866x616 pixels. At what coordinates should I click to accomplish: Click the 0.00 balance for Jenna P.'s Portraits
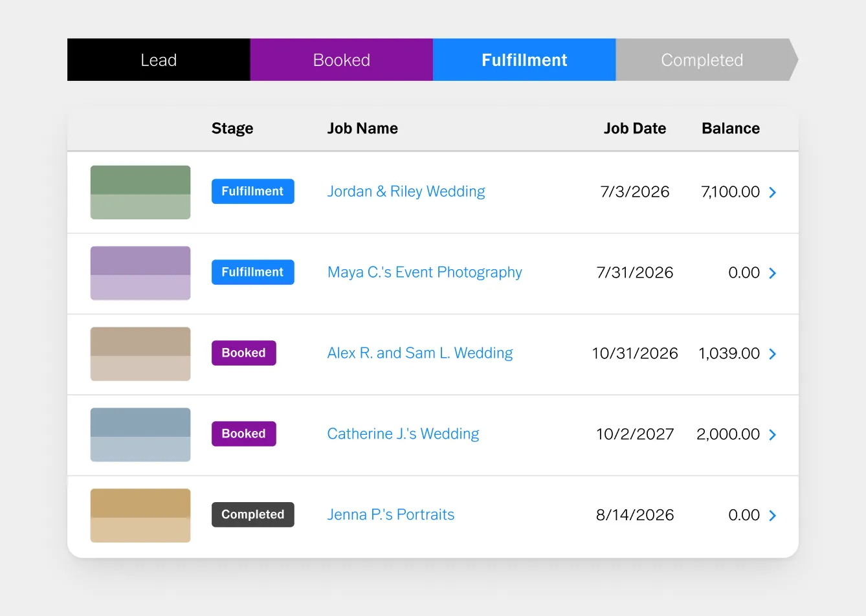pos(744,516)
